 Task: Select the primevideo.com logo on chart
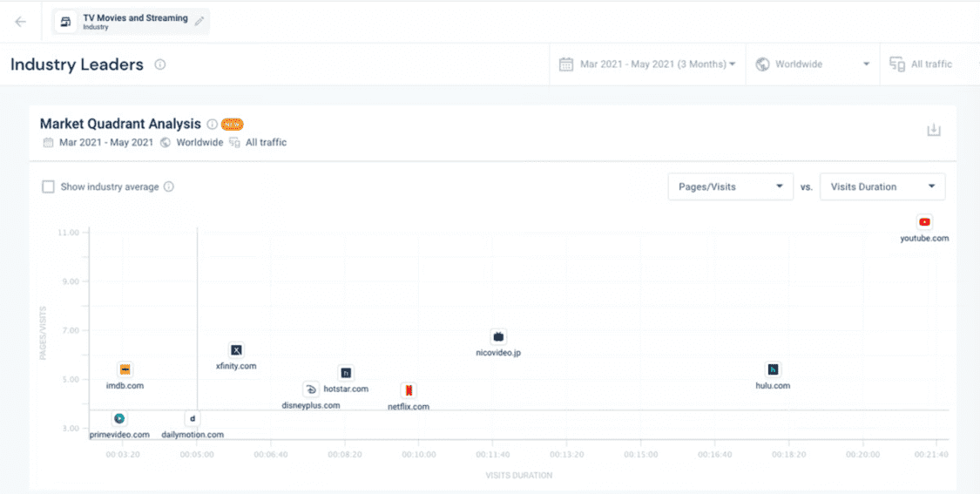[x=119, y=418]
